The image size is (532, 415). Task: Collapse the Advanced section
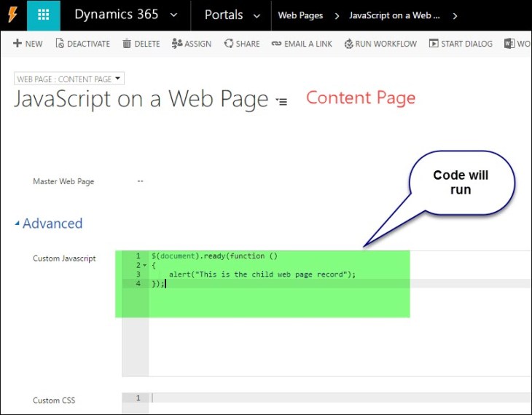[17, 224]
